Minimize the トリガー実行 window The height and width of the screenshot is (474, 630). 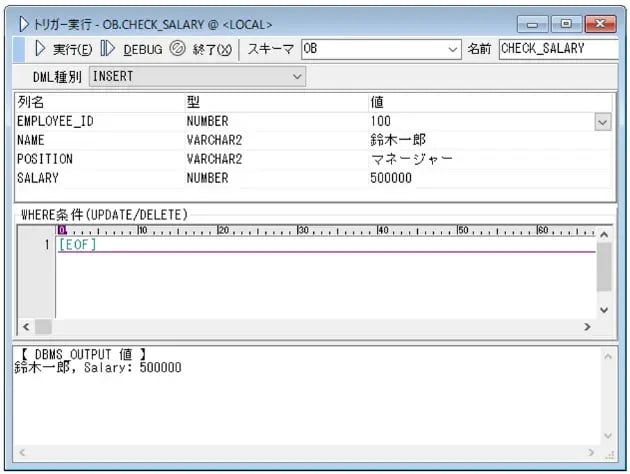[535, 23]
